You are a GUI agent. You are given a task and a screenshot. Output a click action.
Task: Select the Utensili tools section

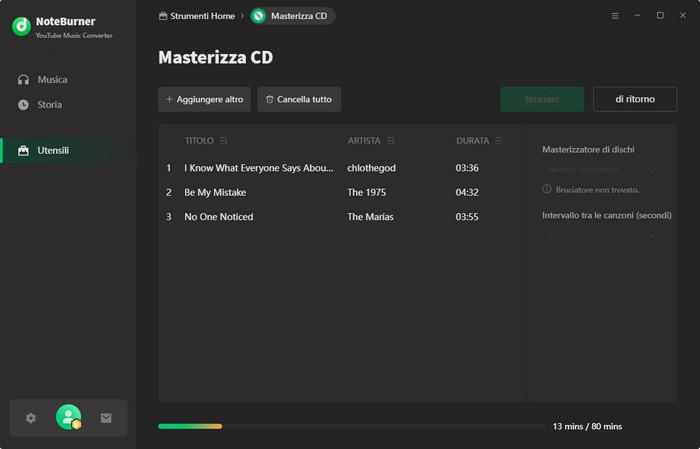coord(68,150)
